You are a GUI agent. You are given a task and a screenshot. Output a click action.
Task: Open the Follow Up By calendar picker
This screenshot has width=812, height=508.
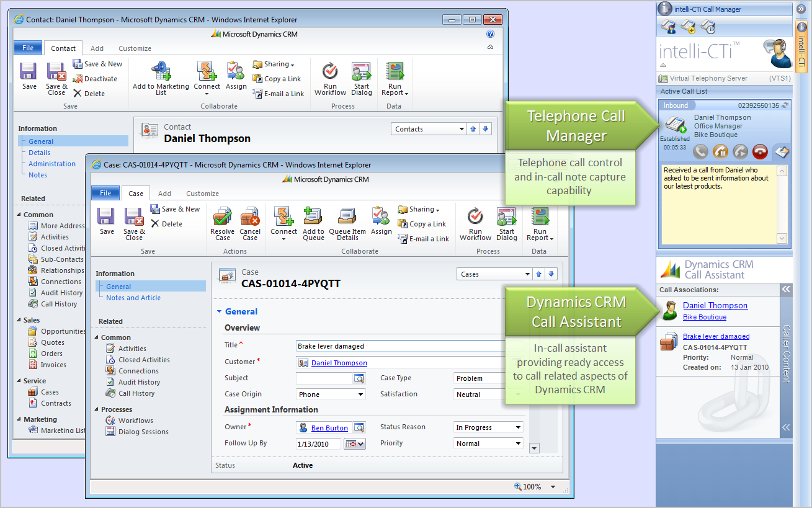355,443
